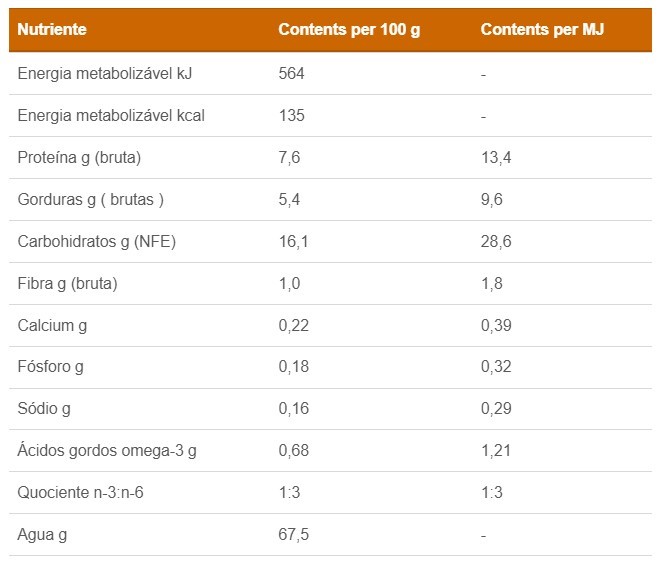Screen dimensions: 658x582
Task: Select the Proteína g (bruta) label
Action: 79,157
